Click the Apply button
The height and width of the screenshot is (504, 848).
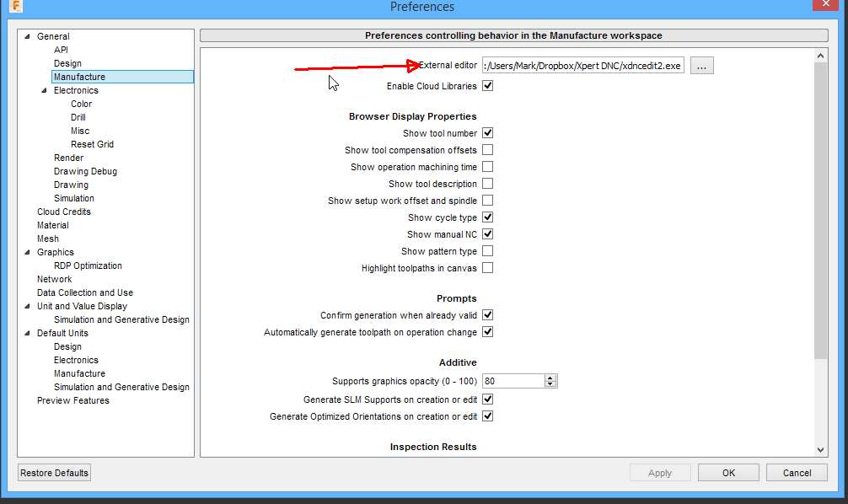(x=660, y=473)
